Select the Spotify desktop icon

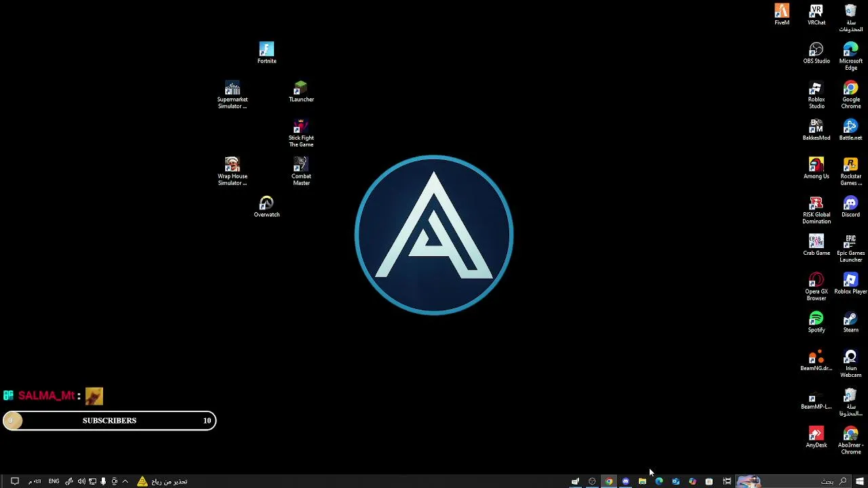[x=816, y=322]
